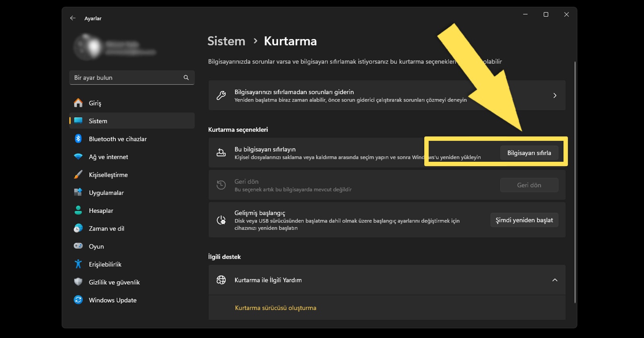Click the Windows Update refresh icon
Viewport: 644px width, 338px height.
click(78, 300)
